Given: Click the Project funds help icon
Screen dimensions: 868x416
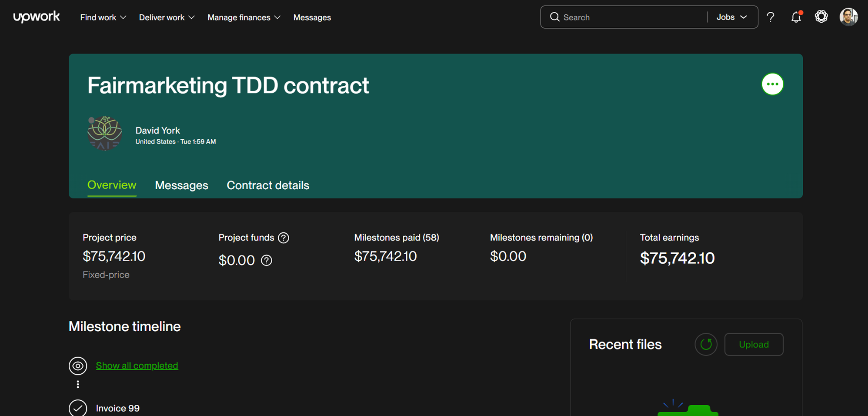Looking at the screenshot, I should pos(284,238).
